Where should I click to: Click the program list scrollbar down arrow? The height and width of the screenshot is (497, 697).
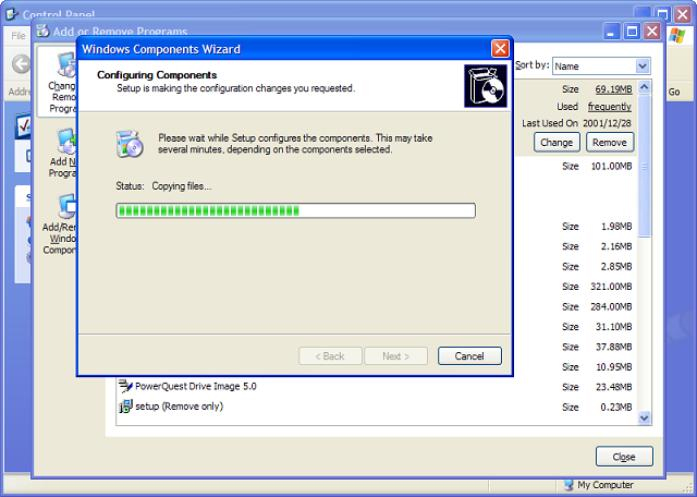(x=644, y=418)
